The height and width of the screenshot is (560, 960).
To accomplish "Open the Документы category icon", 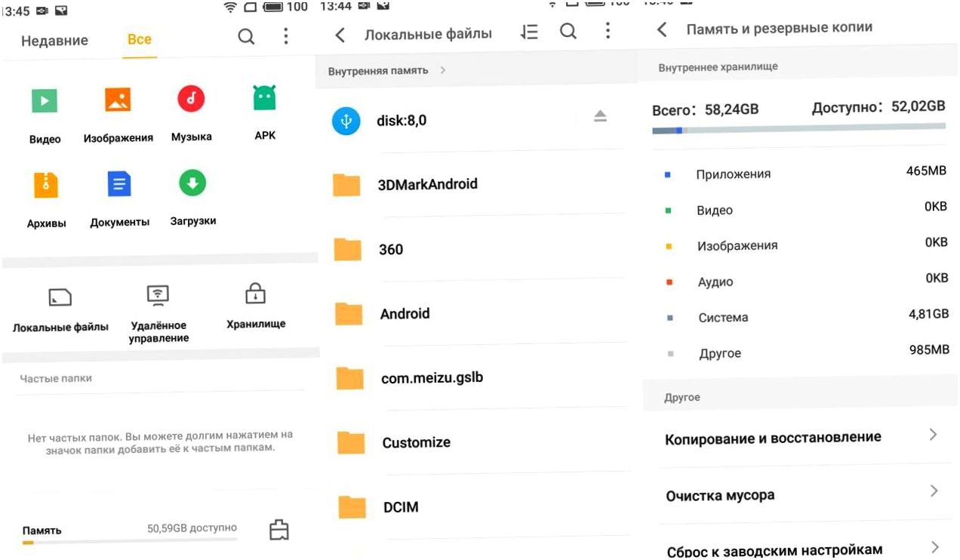I will (119, 184).
